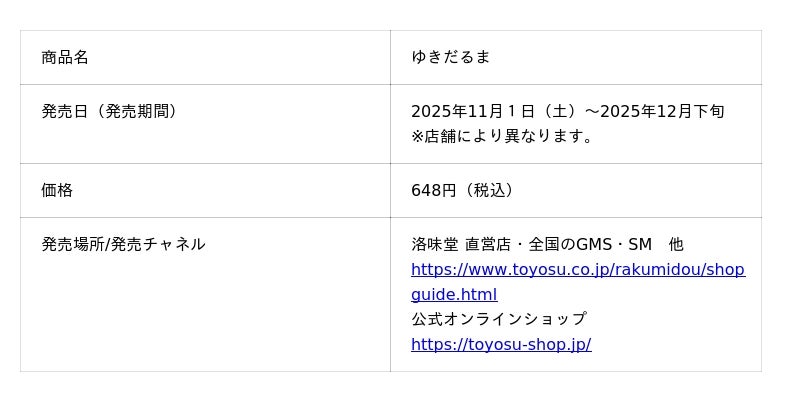The image size is (800, 402).
Task: Click the 他 text ending the store line
Action: click(676, 244)
